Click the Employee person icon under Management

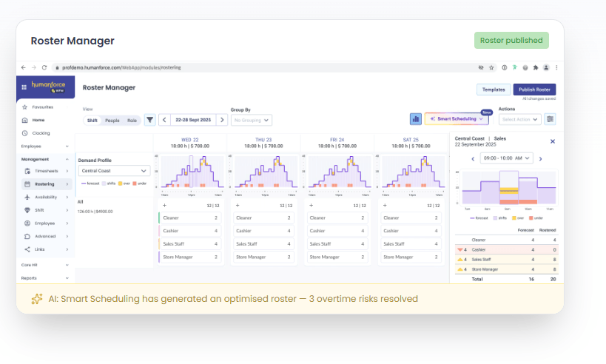pyautogui.click(x=27, y=223)
